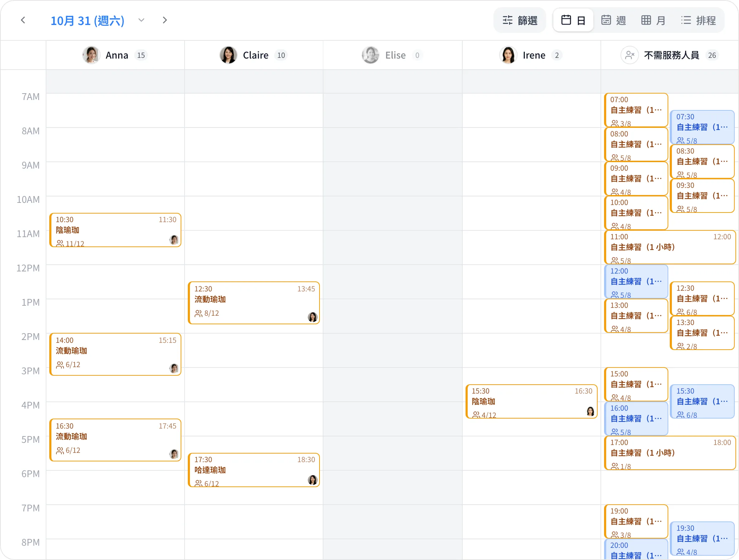The width and height of the screenshot is (739, 560).
Task: Open the 09:00 自主練習 session
Action: click(x=636, y=179)
